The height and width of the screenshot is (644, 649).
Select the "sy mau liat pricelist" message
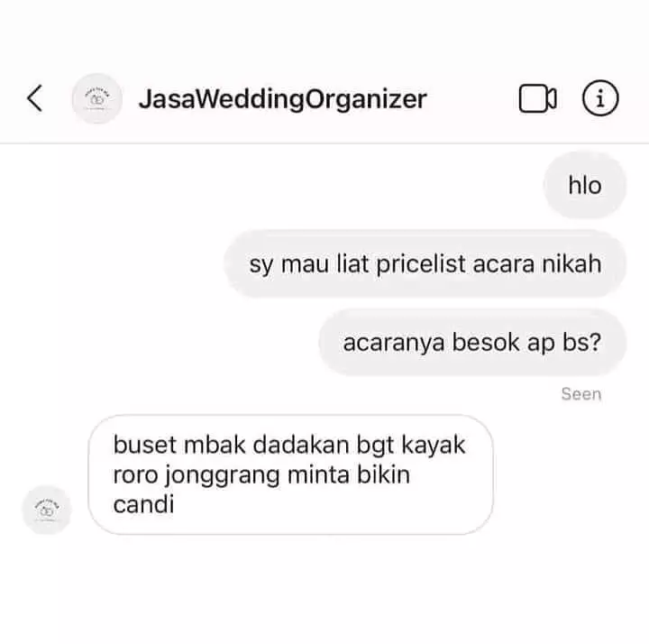(425, 263)
